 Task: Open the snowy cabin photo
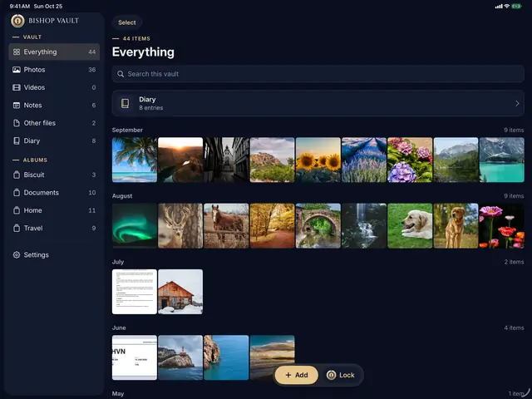[180, 292]
